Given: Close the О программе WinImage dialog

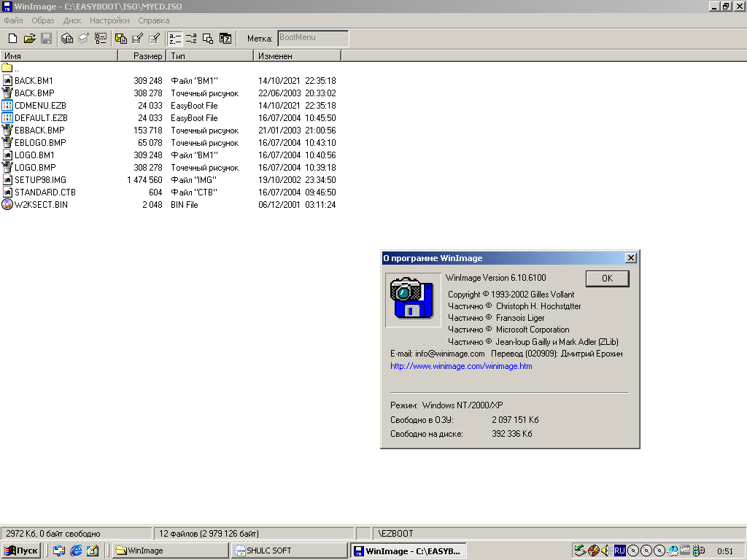Looking at the screenshot, I should pyautogui.click(x=631, y=257).
